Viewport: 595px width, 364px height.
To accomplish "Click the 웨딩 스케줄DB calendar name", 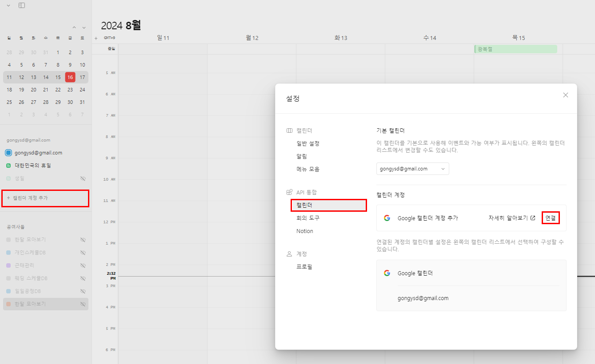I will point(31,278).
